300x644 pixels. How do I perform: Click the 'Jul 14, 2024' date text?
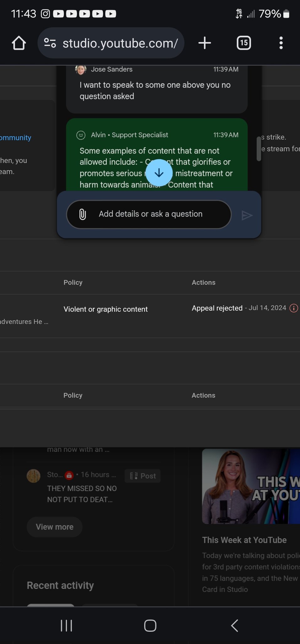(x=267, y=308)
